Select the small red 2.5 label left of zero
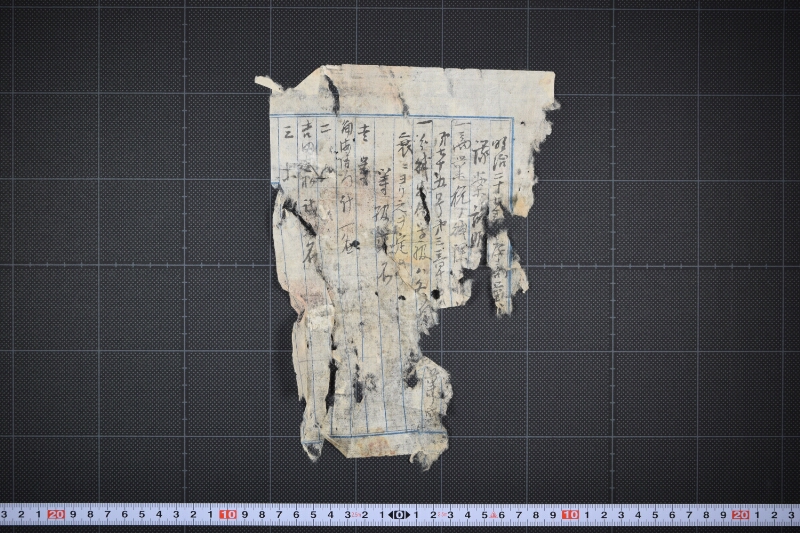 356,515
